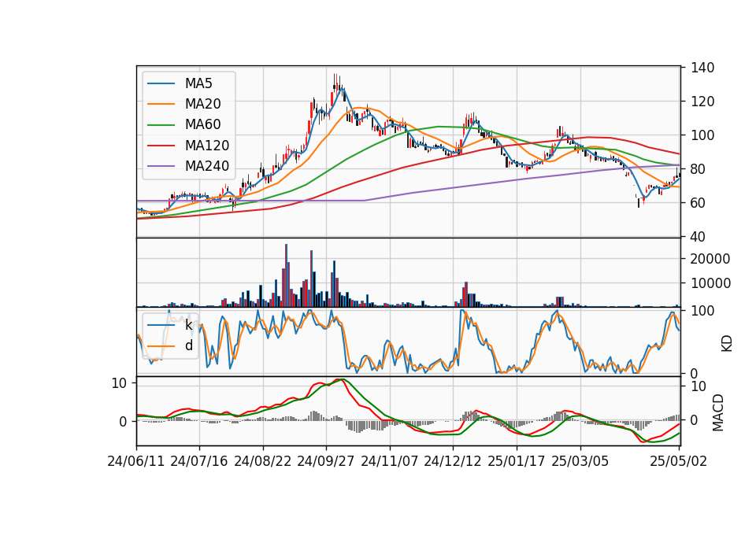This screenshot has height=543, width=756.
Task: Click the 40 price axis tick label
Action: pyautogui.click(x=699, y=237)
